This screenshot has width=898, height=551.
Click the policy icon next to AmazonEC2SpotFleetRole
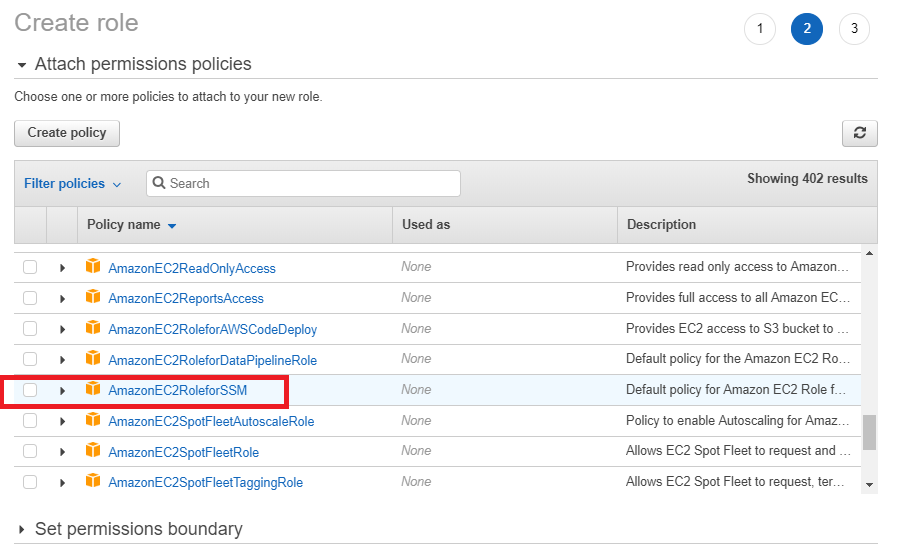click(93, 451)
